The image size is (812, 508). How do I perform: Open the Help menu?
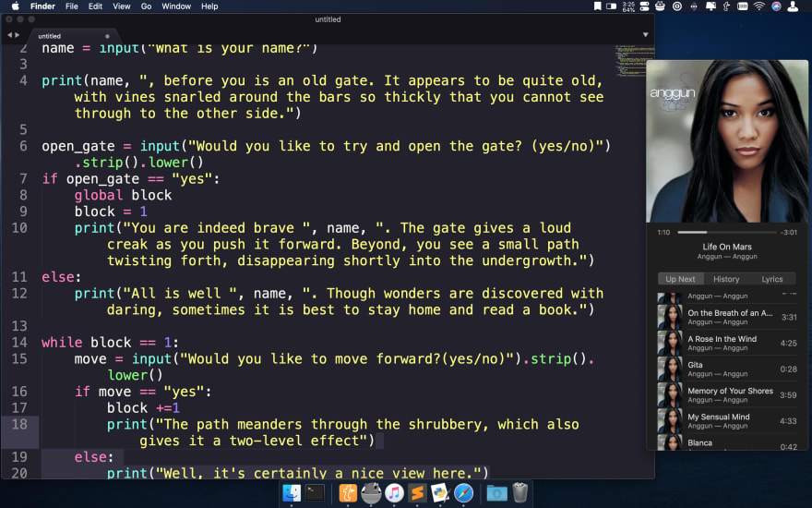click(x=209, y=6)
